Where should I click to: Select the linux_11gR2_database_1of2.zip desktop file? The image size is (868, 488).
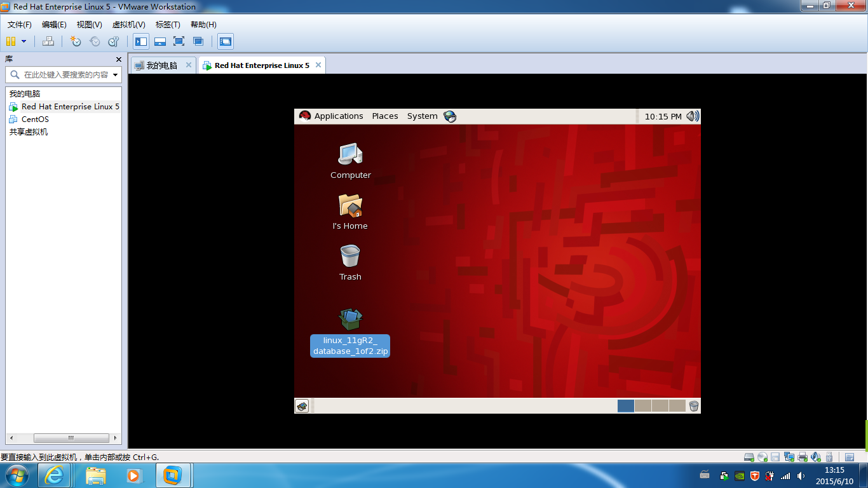point(350,332)
